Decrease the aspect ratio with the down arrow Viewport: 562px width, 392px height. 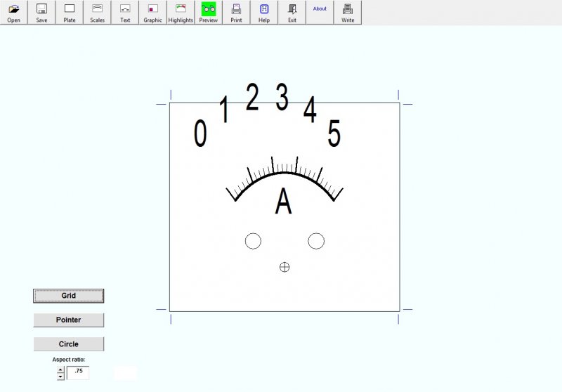pos(60,377)
